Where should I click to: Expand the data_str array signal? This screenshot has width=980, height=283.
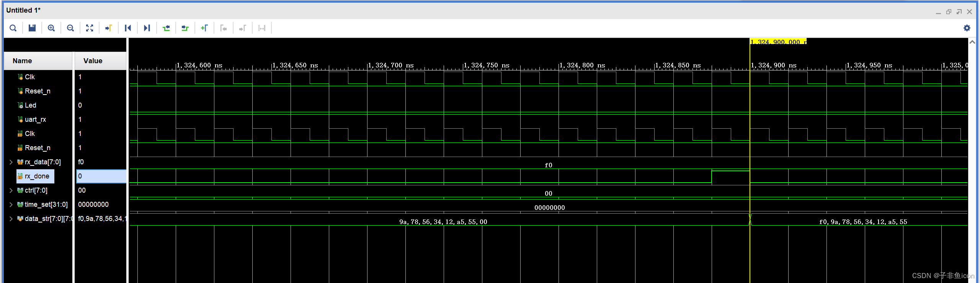click(x=11, y=219)
